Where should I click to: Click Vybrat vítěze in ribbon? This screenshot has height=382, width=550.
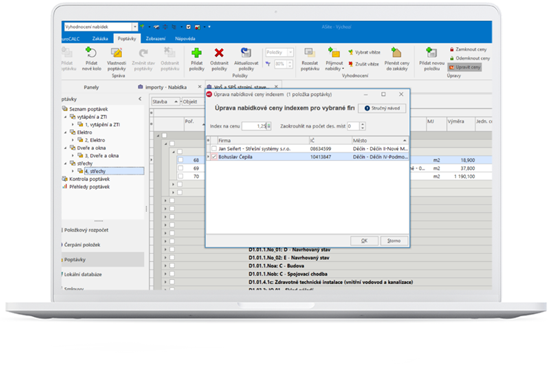pos(364,52)
